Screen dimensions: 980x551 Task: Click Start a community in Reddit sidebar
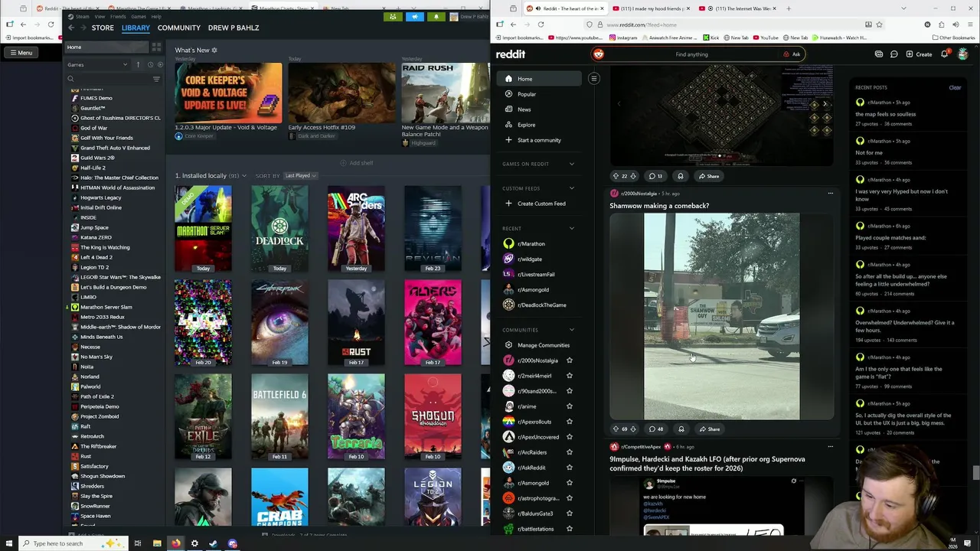coord(539,140)
